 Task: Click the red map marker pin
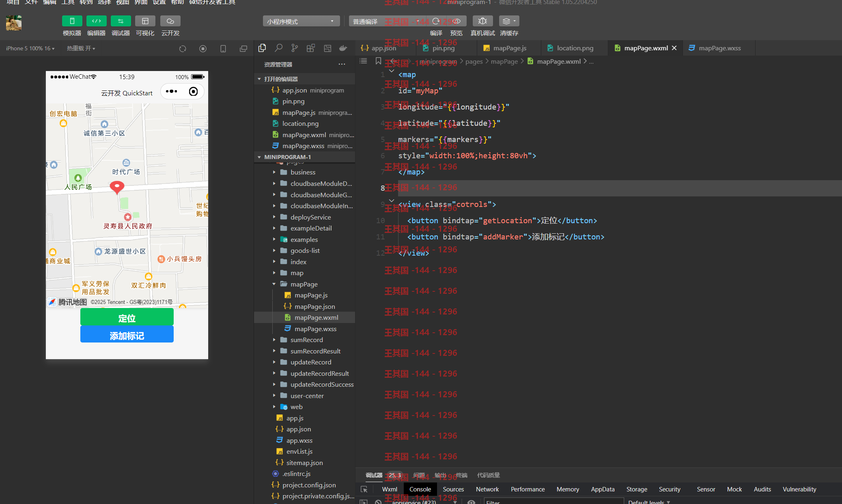[117, 187]
